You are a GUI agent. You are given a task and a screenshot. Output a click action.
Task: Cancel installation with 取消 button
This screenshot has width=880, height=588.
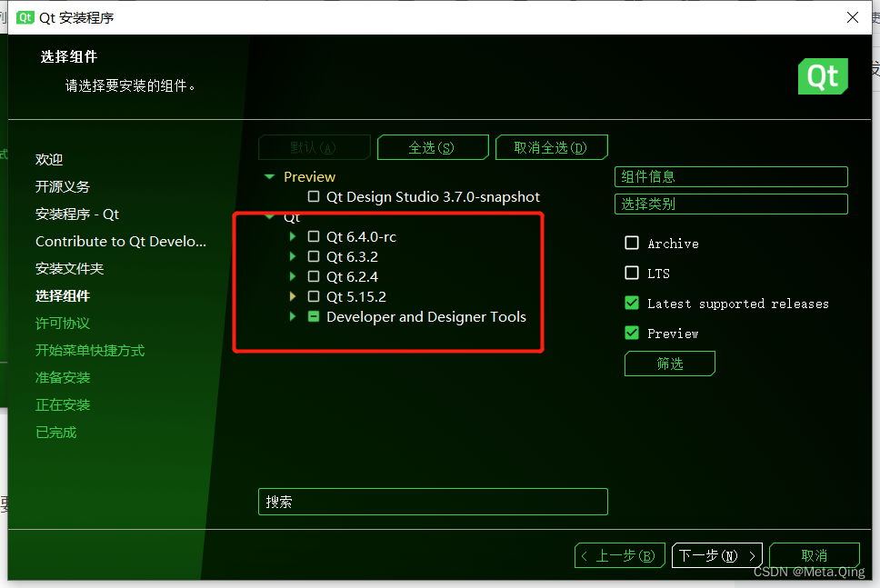tap(815, 555)
